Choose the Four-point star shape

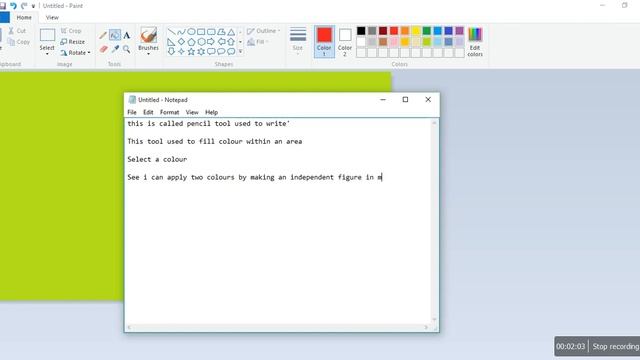[181, 51]
